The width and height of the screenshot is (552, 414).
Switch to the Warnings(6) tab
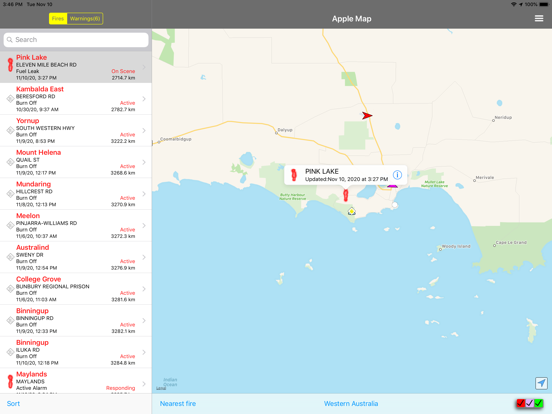[85, 19]
